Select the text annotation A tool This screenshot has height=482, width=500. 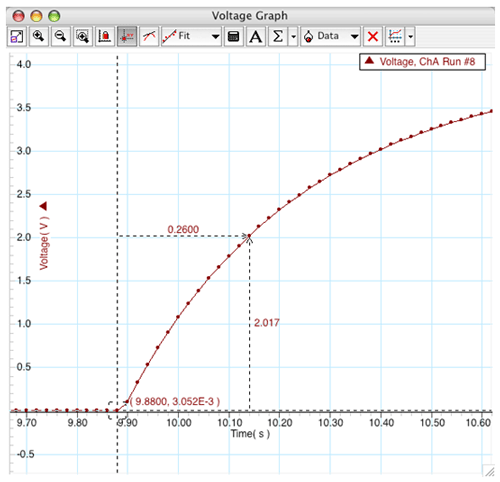[x=256, y=36]
